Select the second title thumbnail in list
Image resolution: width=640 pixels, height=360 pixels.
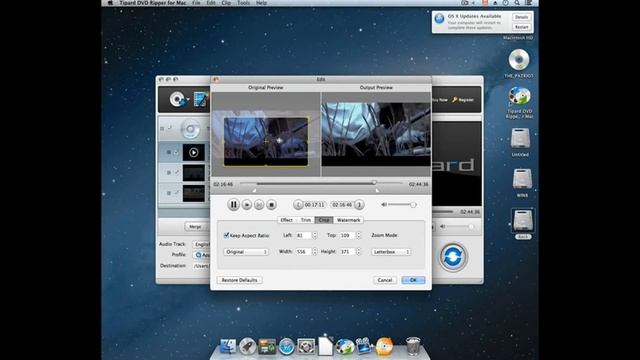click(x=193, y=173)
